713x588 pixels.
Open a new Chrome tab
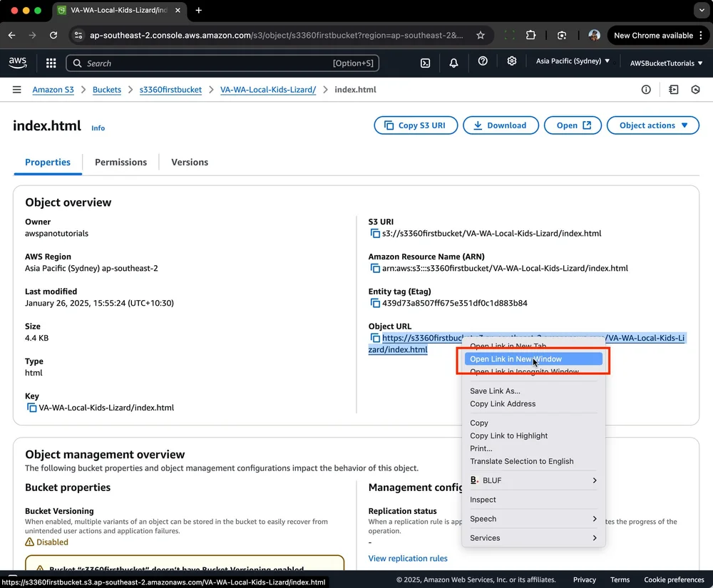coord(199,10)
